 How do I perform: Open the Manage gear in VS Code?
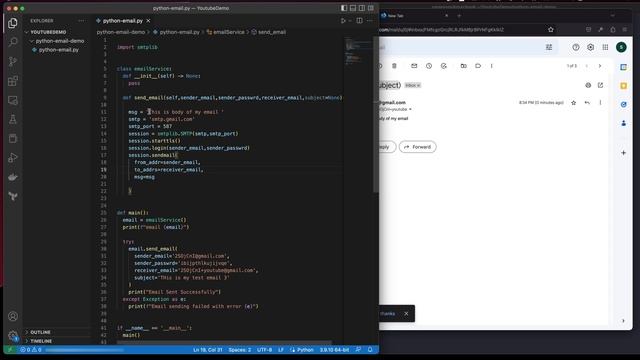point(13,336)
